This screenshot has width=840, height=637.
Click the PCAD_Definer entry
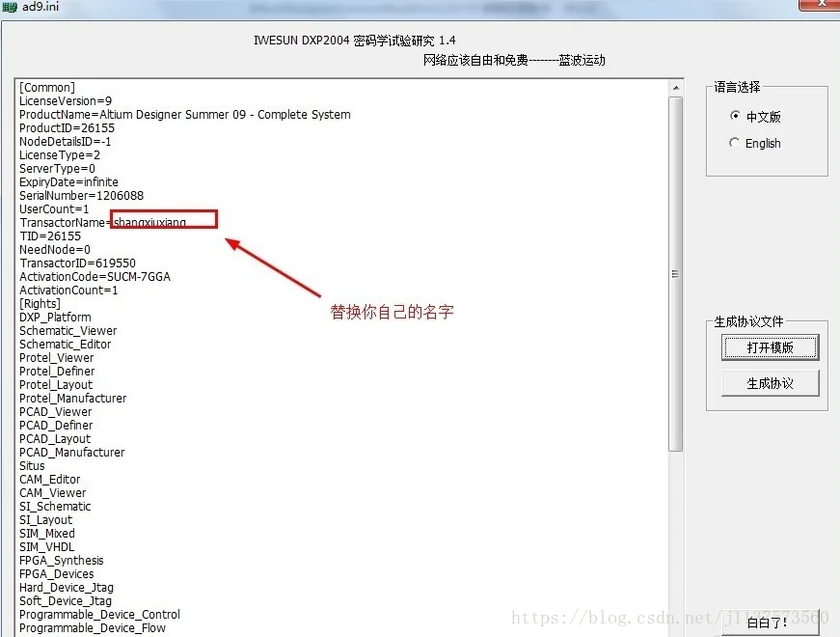point(56,426)
